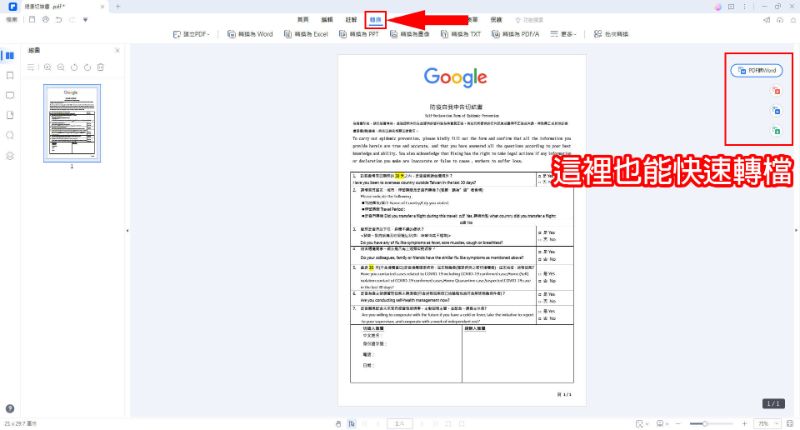The width and height of the screenshot is (800, 430).
Task: Redo the last undone action
Action: click(x=71, y=19)
